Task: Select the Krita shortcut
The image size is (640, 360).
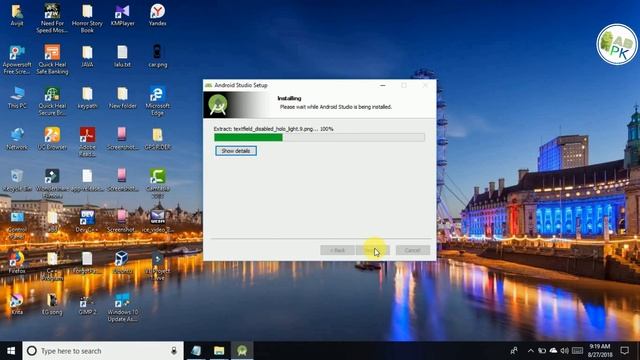Action: click(17, 304)
